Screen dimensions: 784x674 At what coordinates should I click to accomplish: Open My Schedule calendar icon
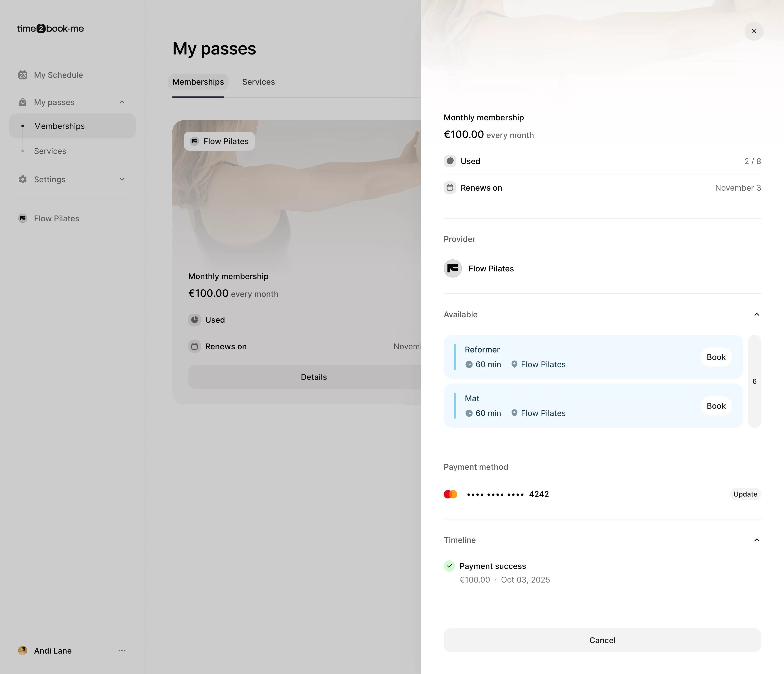coord(23,75)
